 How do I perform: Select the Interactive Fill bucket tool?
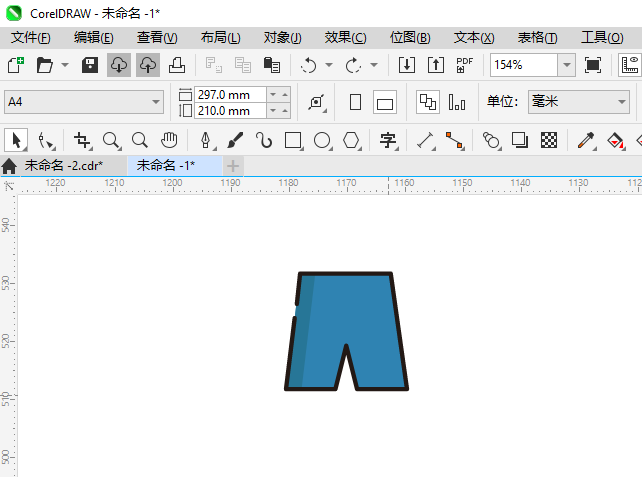coord(615,140)
